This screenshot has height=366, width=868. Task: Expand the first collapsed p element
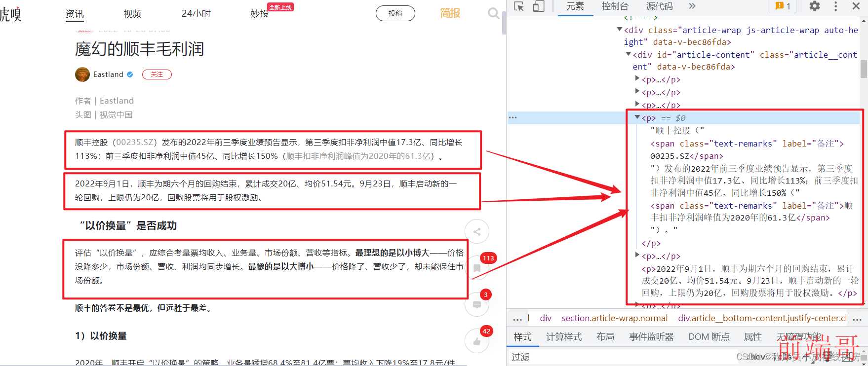pyautogui.click(x=637, y=78)
